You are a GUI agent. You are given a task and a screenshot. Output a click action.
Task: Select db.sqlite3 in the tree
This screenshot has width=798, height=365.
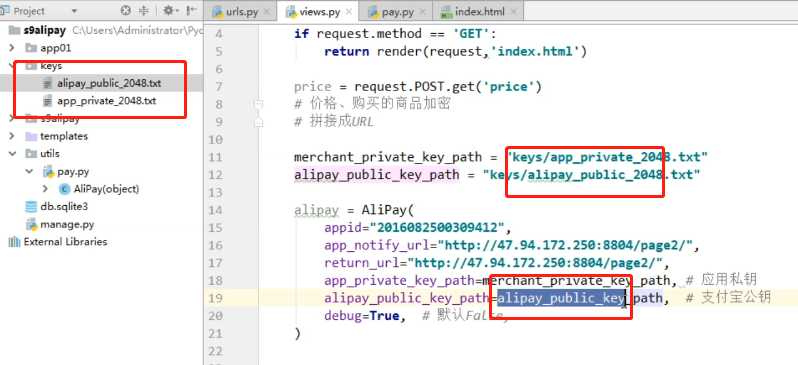(64, 207)
